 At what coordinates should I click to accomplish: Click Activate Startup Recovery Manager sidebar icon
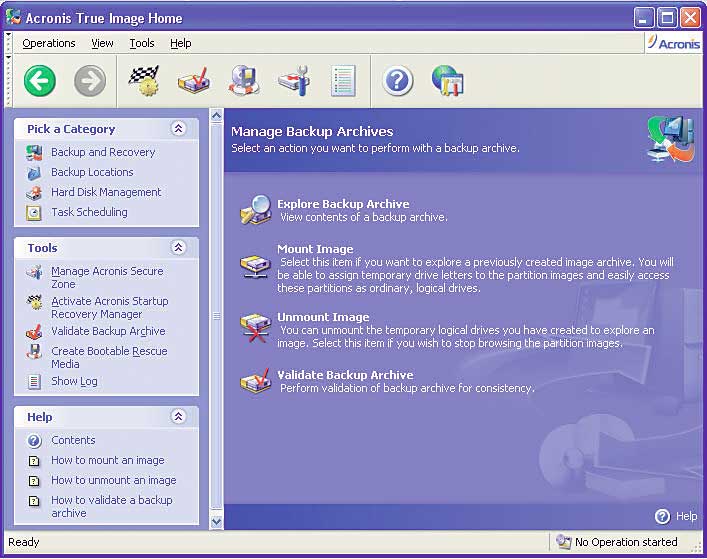[34, 302]
